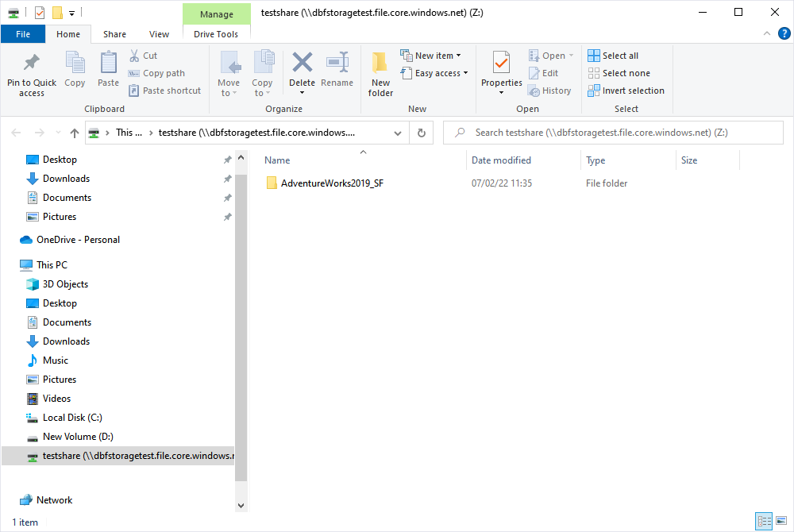This screenshot has height=532, width=794.
Task: Go up one folder level
Action: pos(75,133)
